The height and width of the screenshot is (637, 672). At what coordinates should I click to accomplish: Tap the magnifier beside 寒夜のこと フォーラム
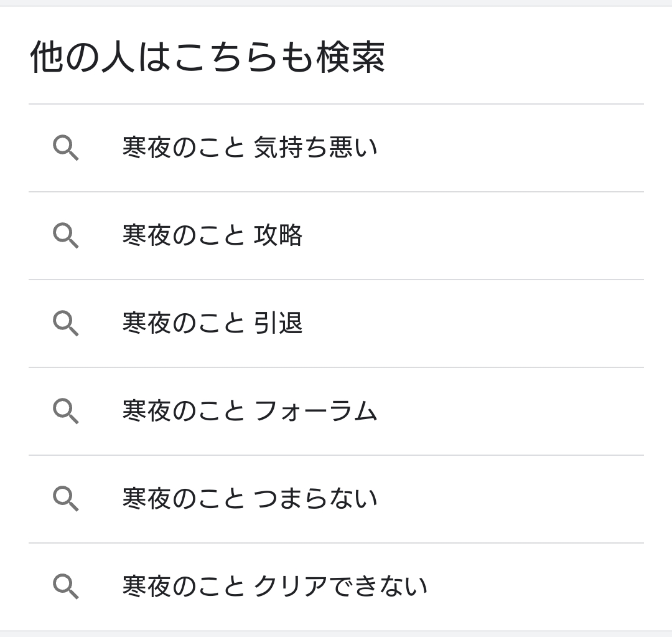65,412
